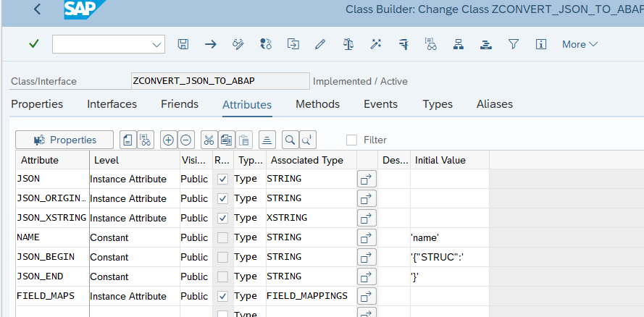The image size is (644, 317).
Task: Switch to the Interfaces tab
Action: (x=112, y=104)
